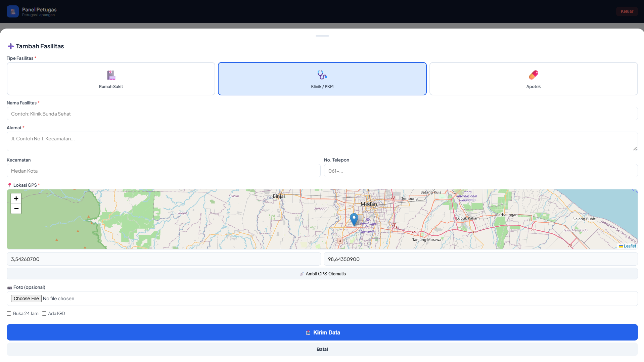This screenshot has height=362, width=644.
Task: Click the airport icon on the map
Action: point(368,219)
